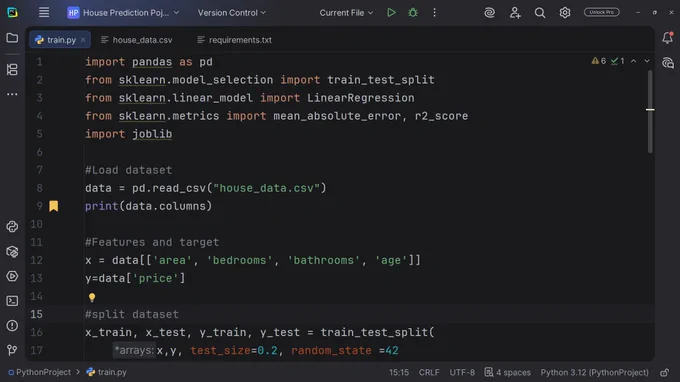This screenshot has width=680, height=382.
Task: Click the *arrays: inlay hint on line 17
Action: (x=134, y=350)
